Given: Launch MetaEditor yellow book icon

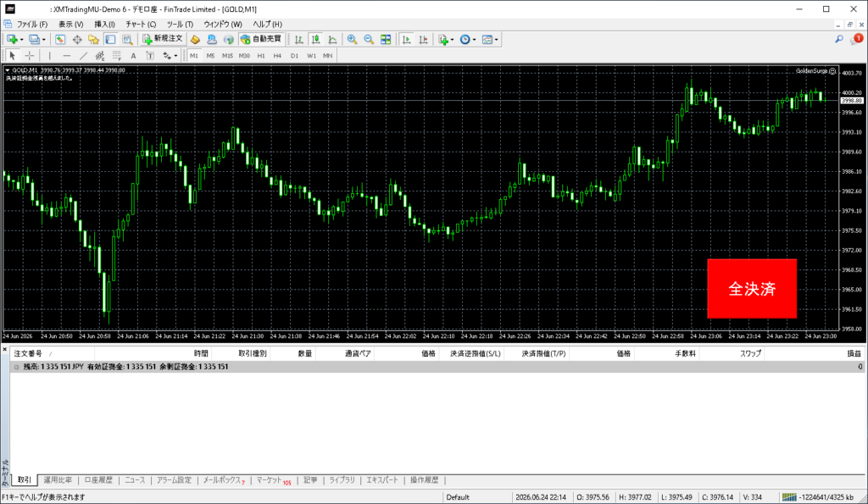Looking at the screenshot, I should coord(195,39).
